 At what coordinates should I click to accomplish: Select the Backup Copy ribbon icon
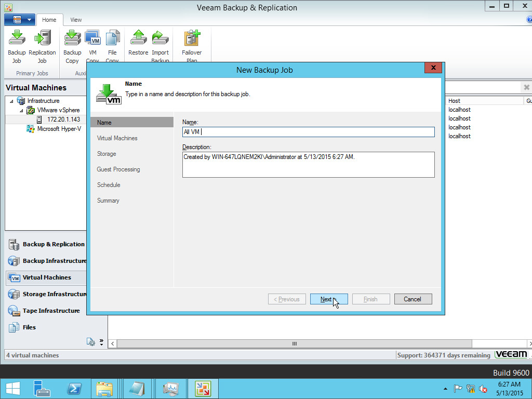72,47
